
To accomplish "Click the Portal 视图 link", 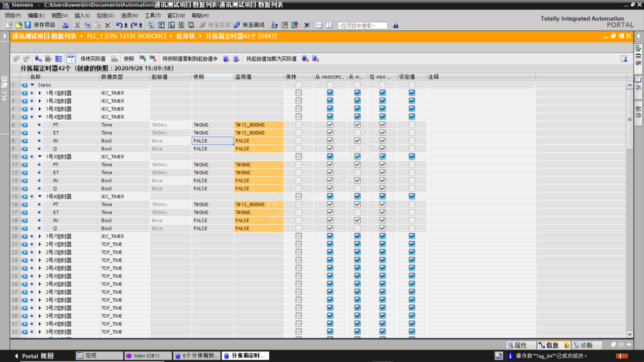I will coord(38,356).
